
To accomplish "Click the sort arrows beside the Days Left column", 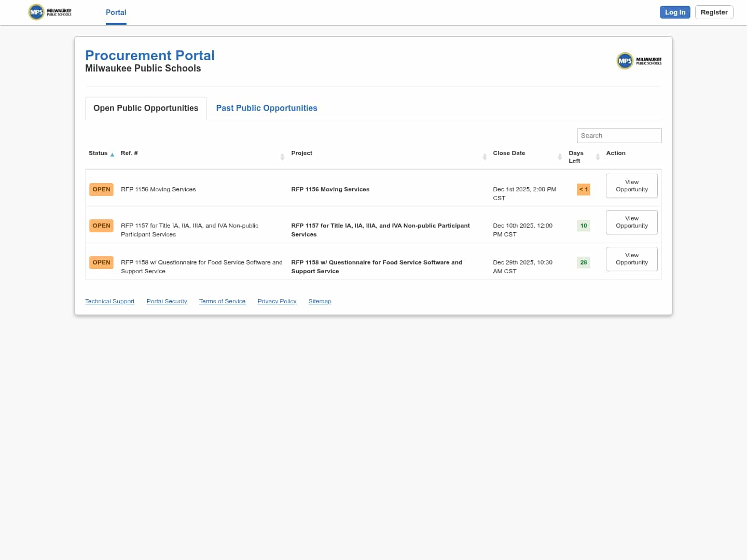I will point(598,157).
